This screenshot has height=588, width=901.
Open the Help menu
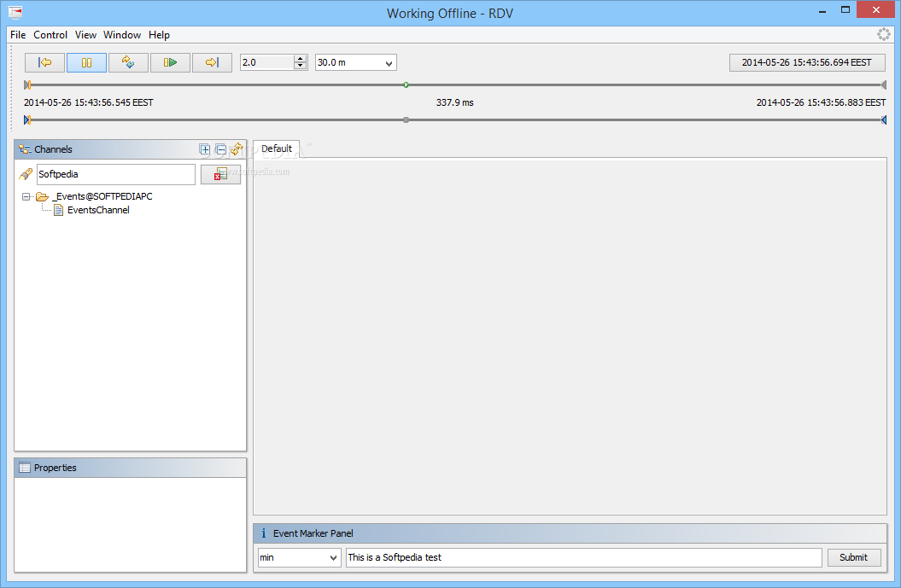[x=159, y=34]
